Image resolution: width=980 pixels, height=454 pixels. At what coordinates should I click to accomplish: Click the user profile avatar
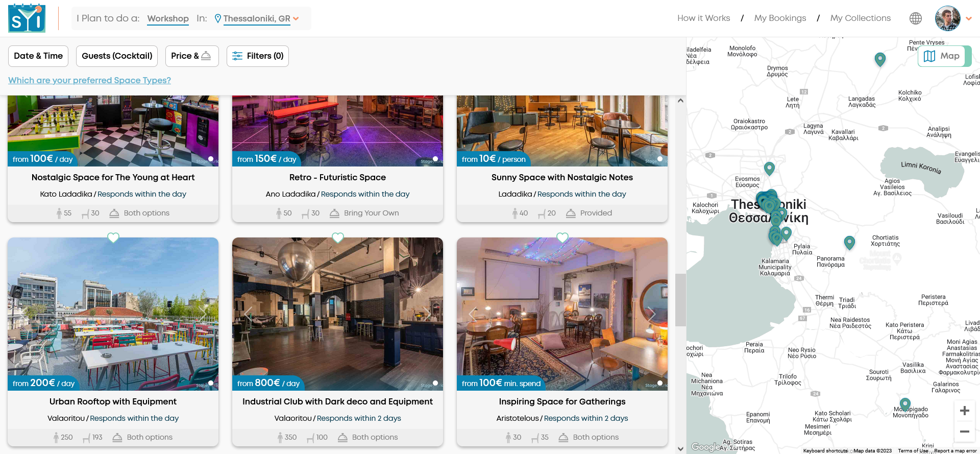947,18
